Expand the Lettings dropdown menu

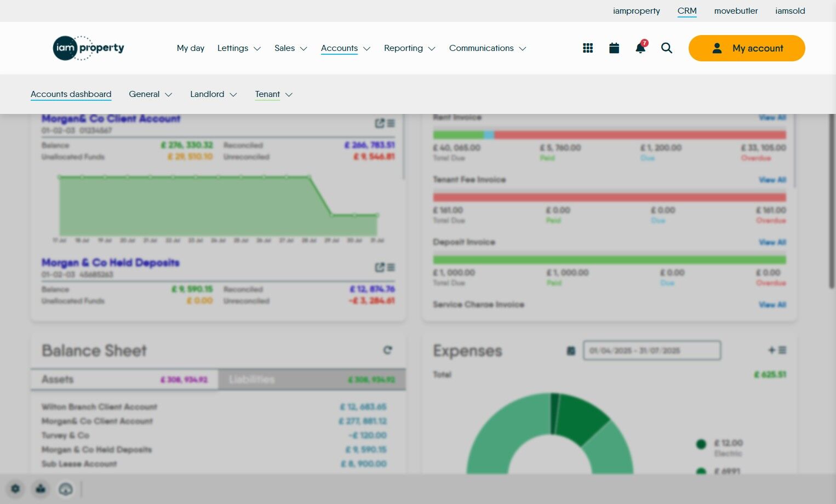(x=239, y=48)
